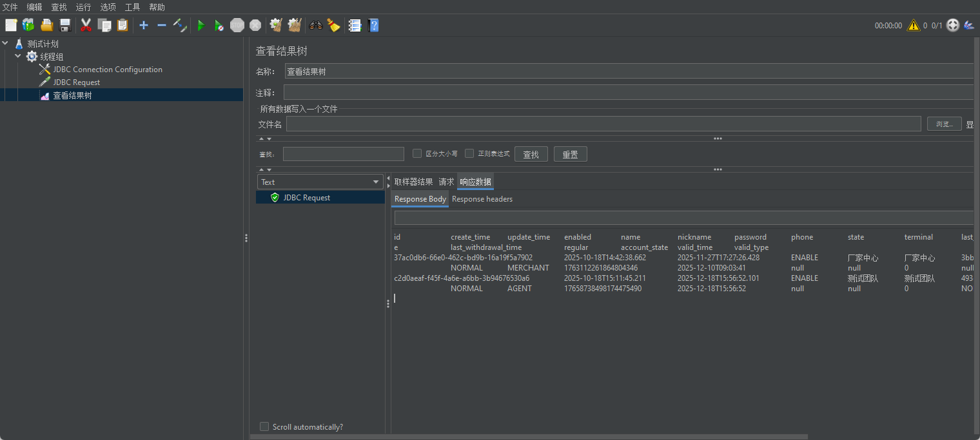
Task: Collapse the 线程组 tree node arrow
Action: coord(19,57)
